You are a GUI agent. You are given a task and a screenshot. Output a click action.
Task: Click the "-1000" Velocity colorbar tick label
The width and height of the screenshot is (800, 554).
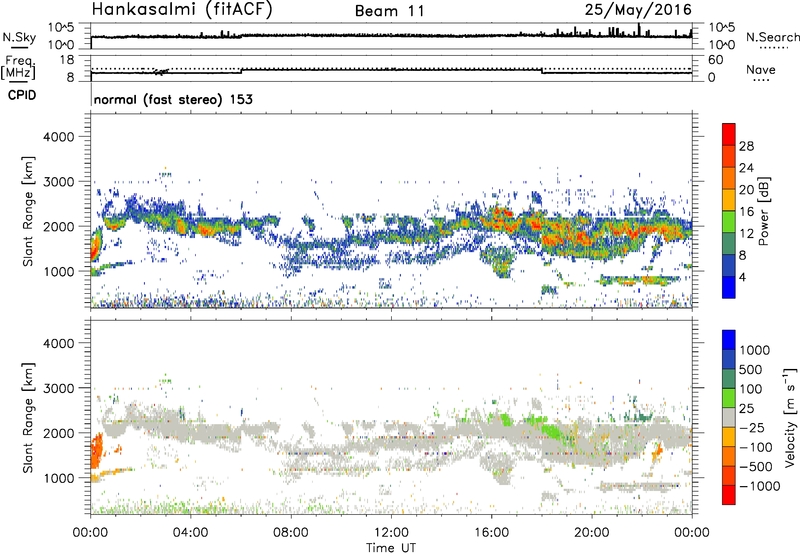click(759, 486)
